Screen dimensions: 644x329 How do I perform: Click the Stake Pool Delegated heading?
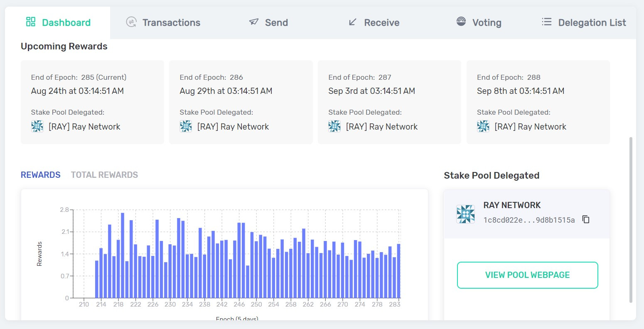point(492,176)
